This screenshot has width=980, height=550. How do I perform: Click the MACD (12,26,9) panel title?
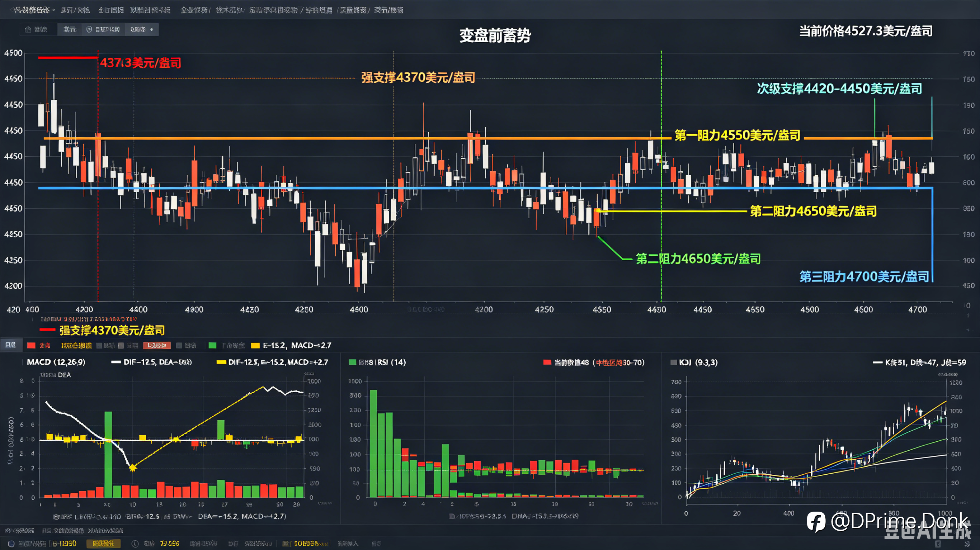click(56, 362)
